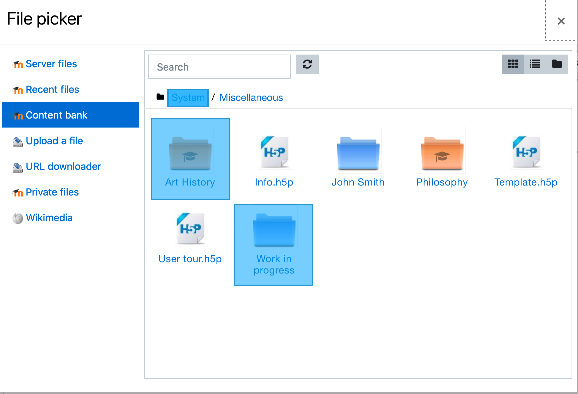Click the Moodle icon beside Server files
Image resolution: width=578 pixels, height=394 pixels.
point(18,65)
